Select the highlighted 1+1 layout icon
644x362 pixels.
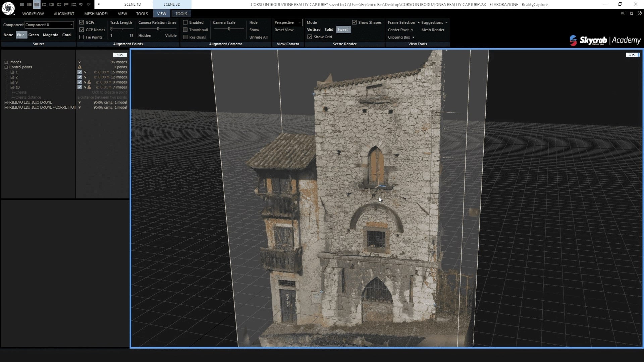37,4
